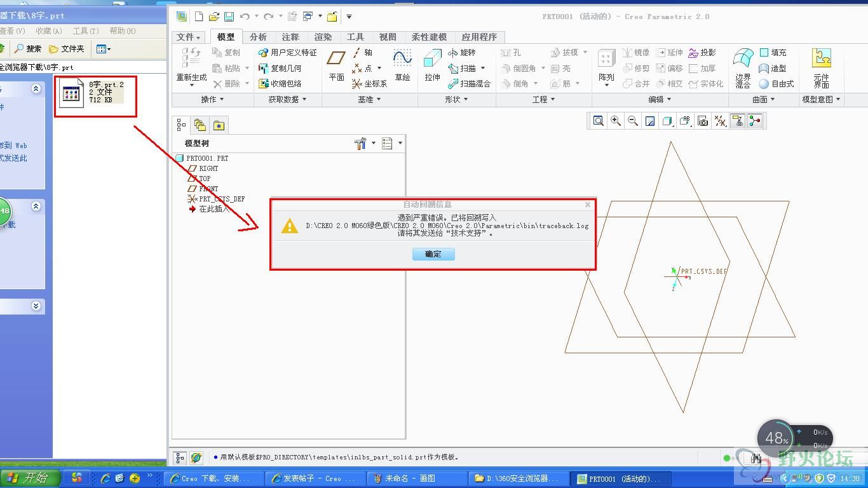The height and width of the screenshot is (488, 868).
Task: Open datum display filters dropdown
Action: click(x=720, y=121)
